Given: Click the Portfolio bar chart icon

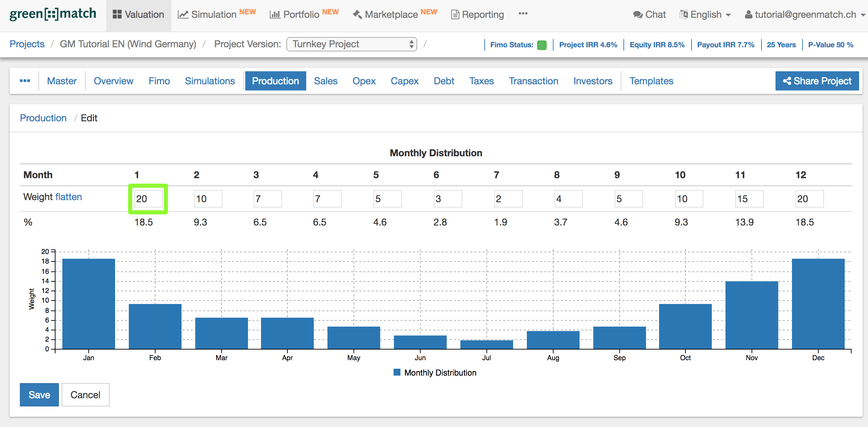Looking at the screenshot, I should [275, 14].
